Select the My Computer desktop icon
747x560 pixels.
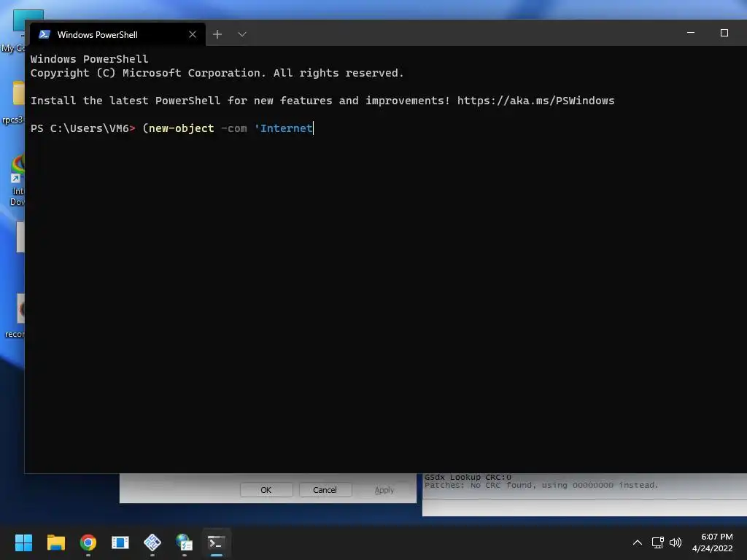tap(15, 31)
